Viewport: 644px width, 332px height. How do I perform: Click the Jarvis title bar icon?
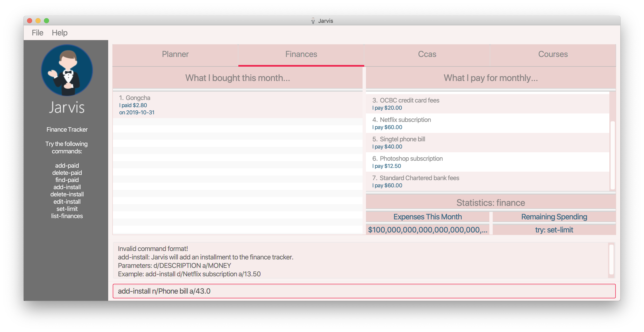[x=313, y=21]
